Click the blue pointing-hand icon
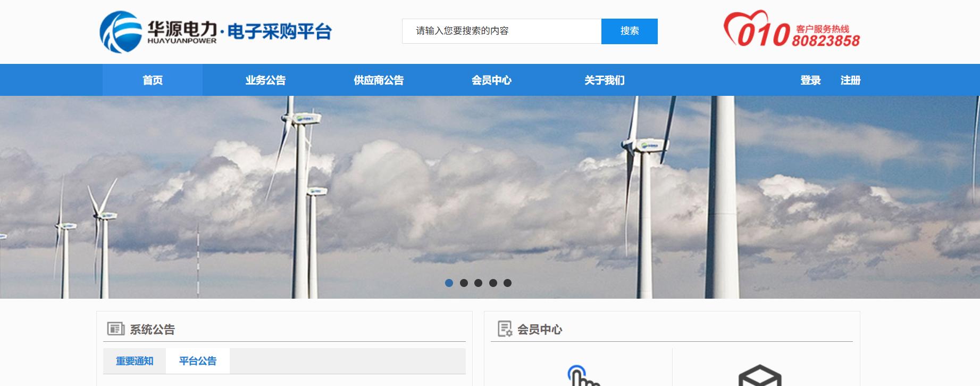980x386 pixels. click(583, 375)
